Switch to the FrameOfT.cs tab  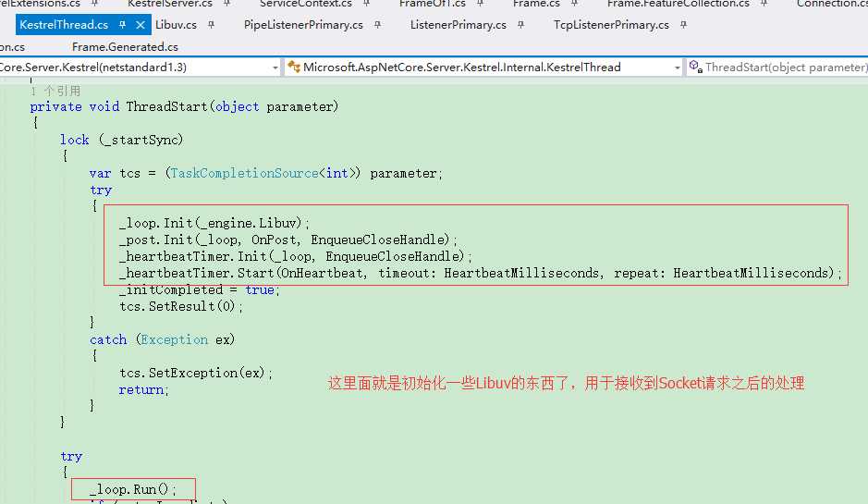tap(433, 4)
